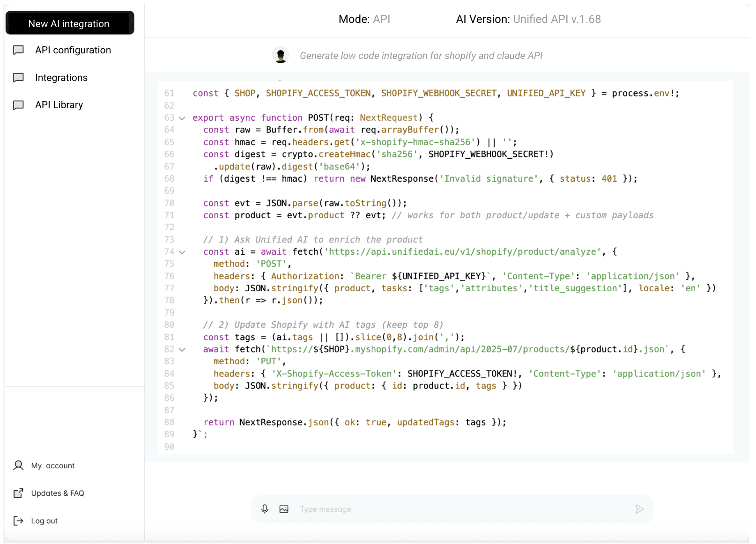Click the user avatar next to the prompt

point(281,55)
